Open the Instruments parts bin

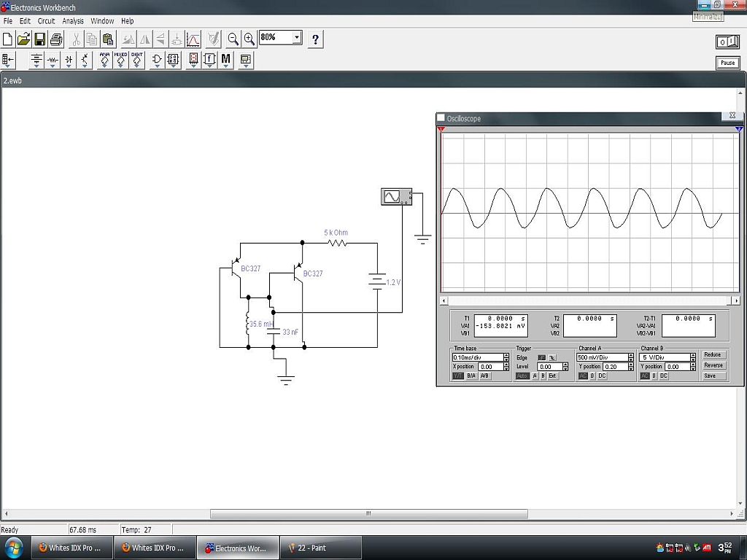[x=246, y=60]
